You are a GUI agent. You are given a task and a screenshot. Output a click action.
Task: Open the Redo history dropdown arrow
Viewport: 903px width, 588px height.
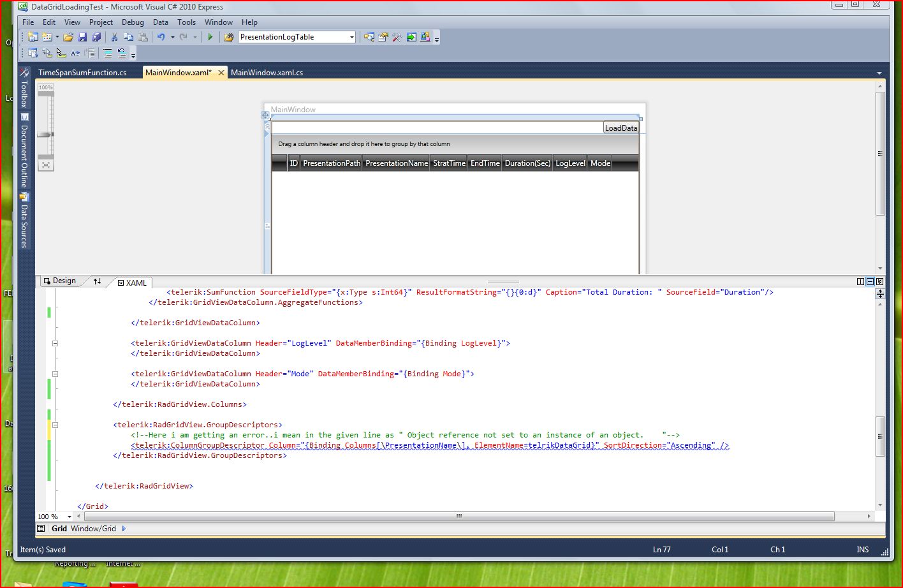(195, 38)
